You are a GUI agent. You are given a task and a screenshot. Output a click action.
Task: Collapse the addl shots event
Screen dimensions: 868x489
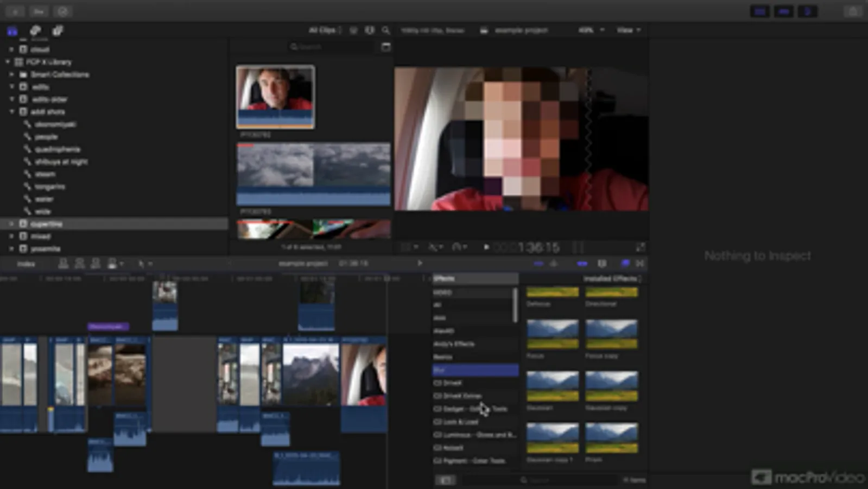click(x=12, y=112)
